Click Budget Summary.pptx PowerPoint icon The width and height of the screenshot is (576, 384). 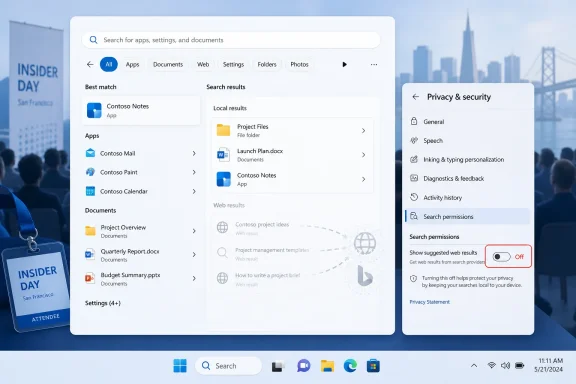[x=90, y=278]
